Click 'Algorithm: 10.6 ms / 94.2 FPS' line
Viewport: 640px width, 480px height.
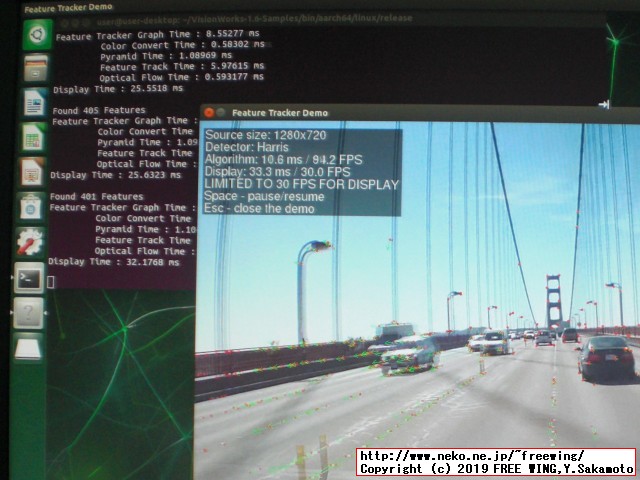284,160
